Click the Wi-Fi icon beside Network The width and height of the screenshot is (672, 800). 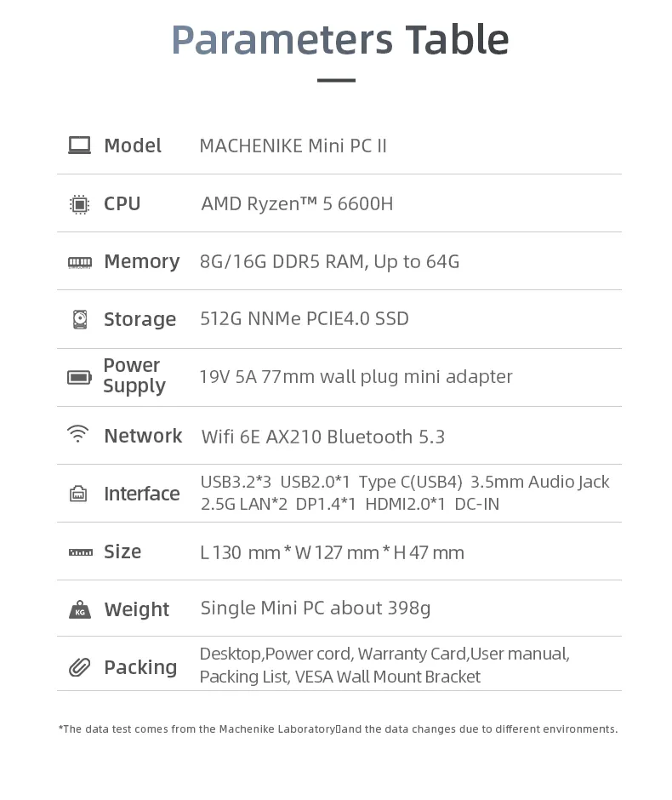point(77,434)
